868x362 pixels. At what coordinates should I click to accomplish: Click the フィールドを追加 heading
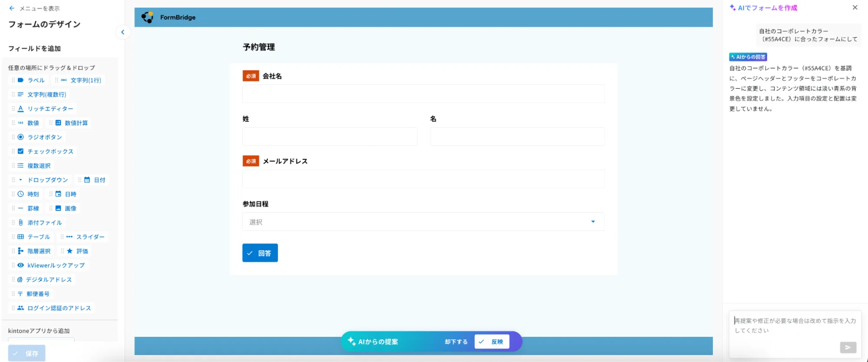click(34, 49)
